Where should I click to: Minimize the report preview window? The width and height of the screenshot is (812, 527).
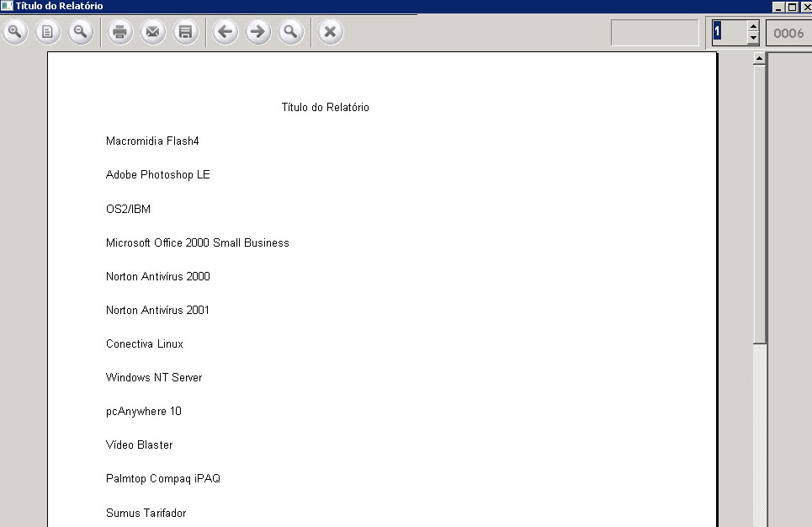click(778, 7)
